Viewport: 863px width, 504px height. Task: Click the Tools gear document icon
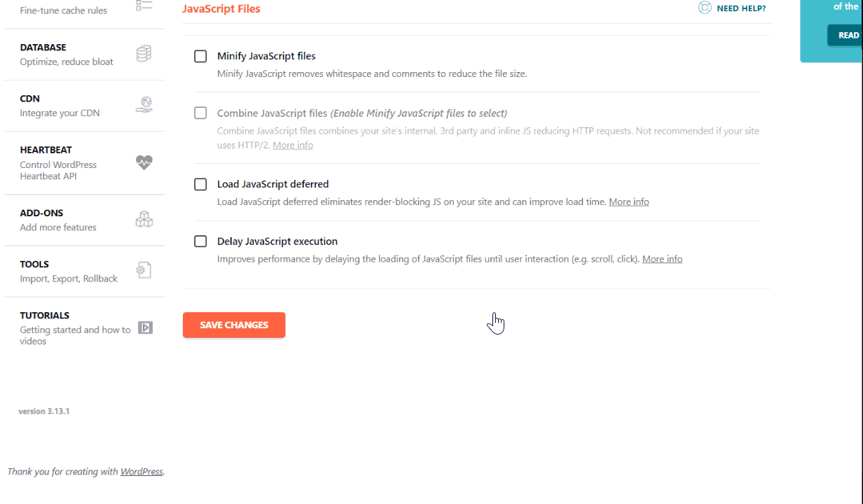click(144, 270)
